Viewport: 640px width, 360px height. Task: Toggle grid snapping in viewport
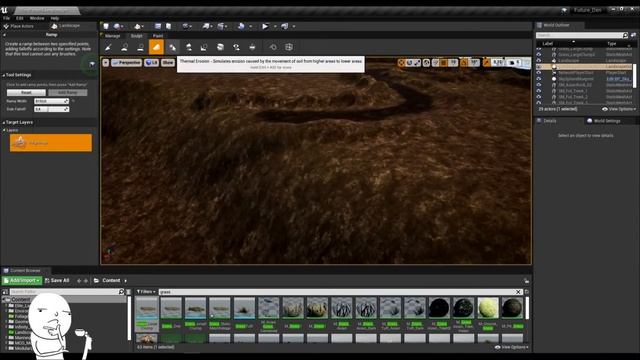click(444, 62)
